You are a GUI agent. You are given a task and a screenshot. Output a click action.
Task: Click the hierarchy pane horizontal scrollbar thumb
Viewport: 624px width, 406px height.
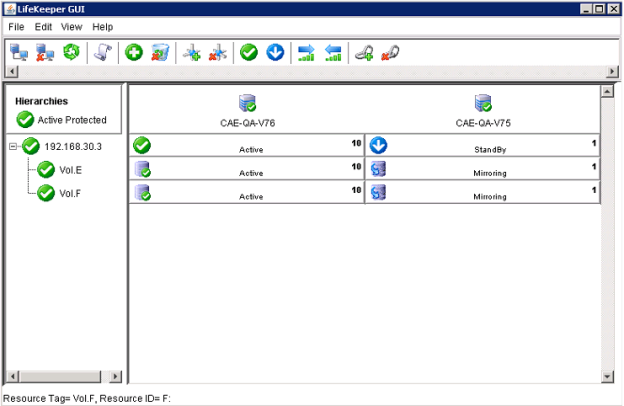coord(60,376)
